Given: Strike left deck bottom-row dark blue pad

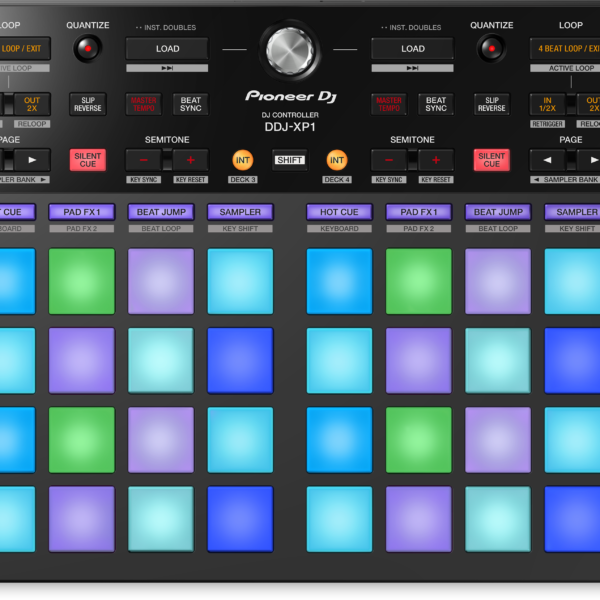Looking at the screenshot, I should 240,519.
